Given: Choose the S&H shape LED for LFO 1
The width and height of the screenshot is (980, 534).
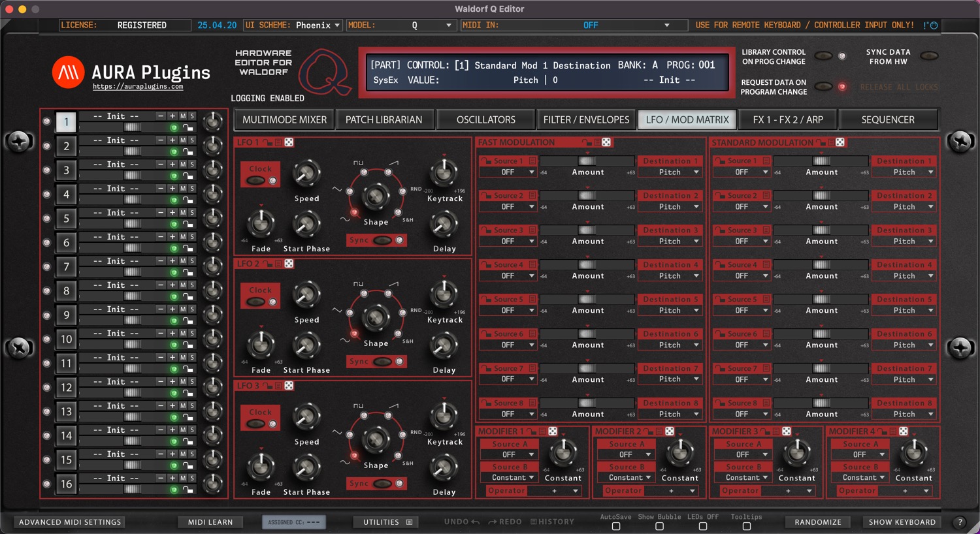Looking at the screenshot, I should coord(397,213).
